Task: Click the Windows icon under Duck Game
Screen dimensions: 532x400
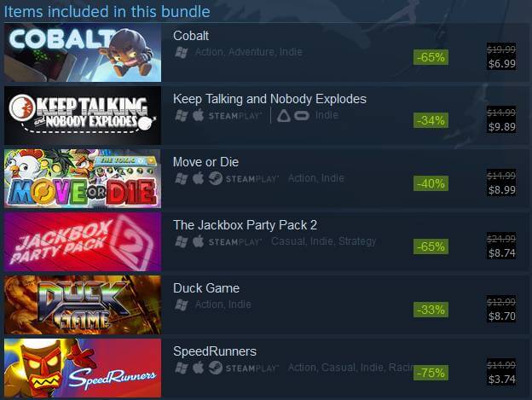Action: 182,305
